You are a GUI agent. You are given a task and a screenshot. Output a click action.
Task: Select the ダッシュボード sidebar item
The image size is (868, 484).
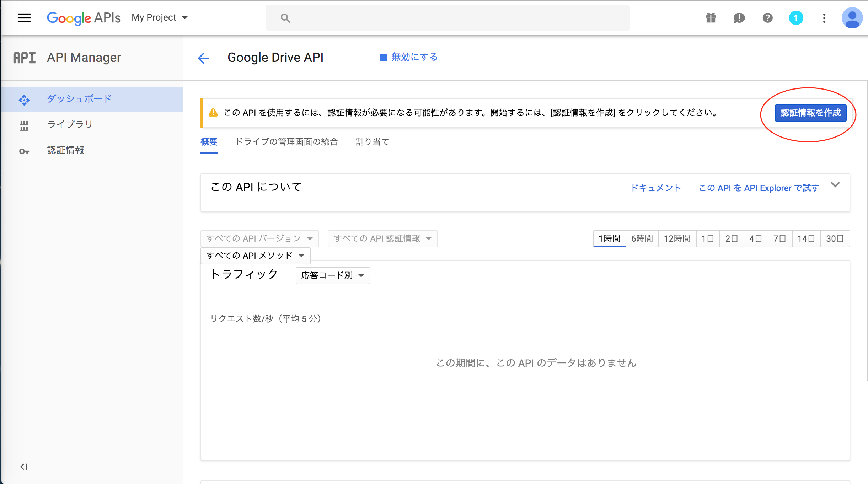coord(79,99)
